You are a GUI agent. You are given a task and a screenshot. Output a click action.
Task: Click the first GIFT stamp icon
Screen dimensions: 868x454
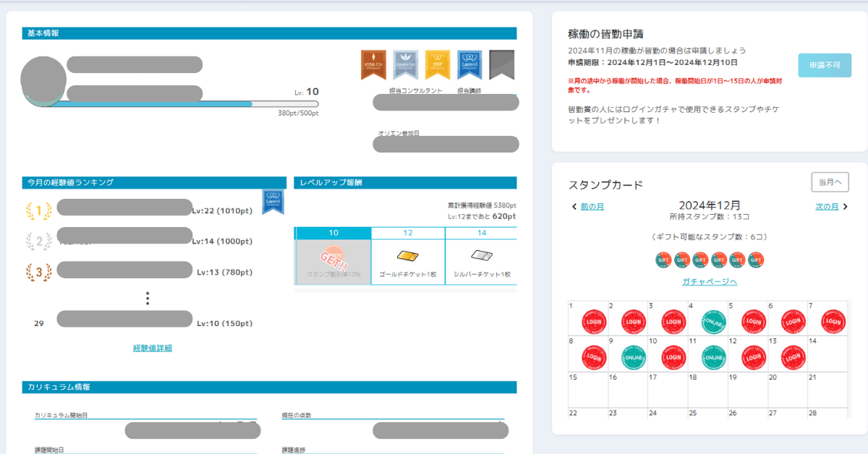pos(663,260)
